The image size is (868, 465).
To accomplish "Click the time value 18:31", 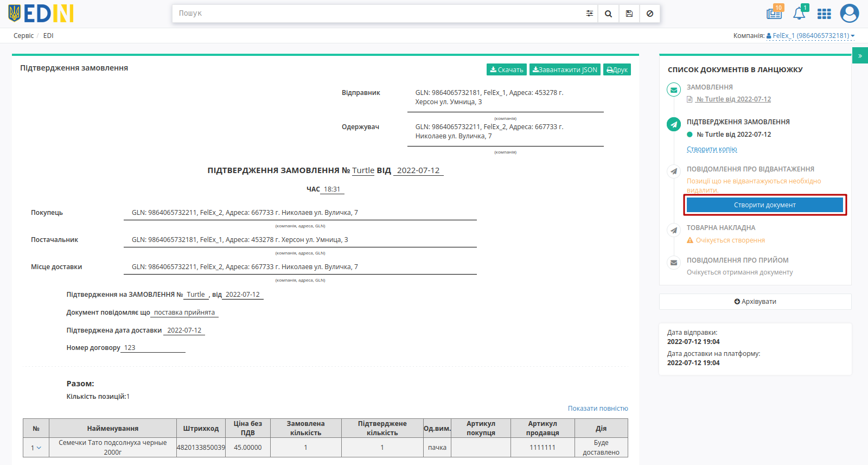I will coord(332,189).
